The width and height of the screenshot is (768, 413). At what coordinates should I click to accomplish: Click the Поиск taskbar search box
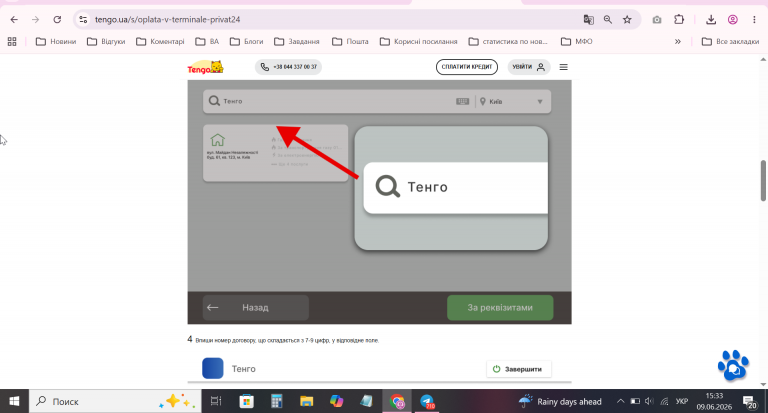116,401
